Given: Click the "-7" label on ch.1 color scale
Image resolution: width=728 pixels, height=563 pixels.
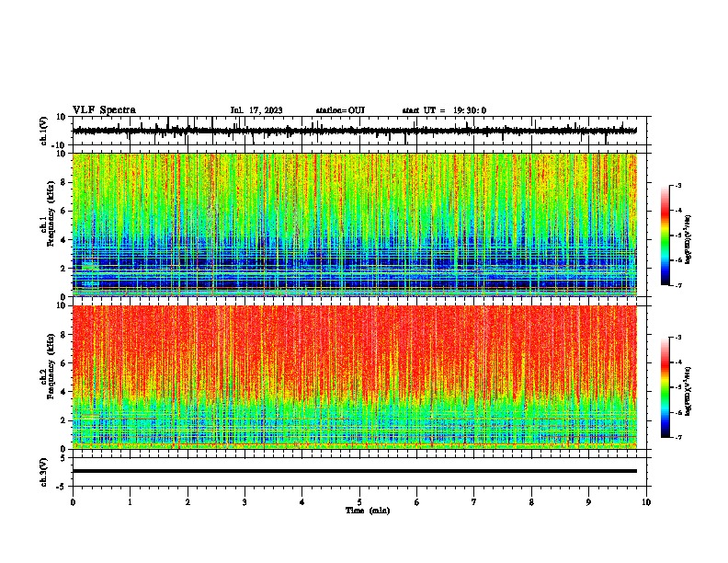Looking at the screenshot, I should (x=678, y=285).
